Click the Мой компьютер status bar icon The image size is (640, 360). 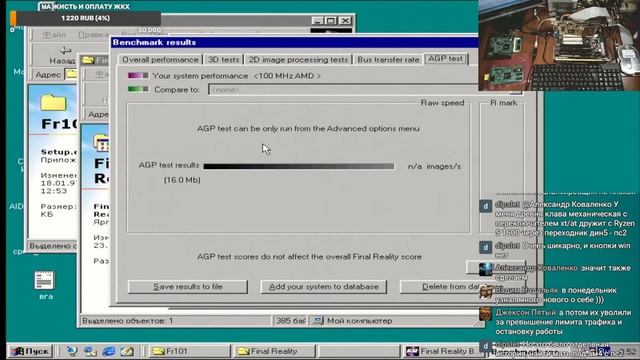pyautogui.click(x=318, y=321)
